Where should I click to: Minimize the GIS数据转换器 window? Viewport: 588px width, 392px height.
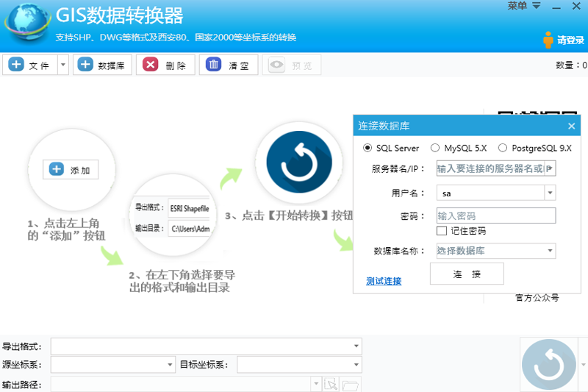(x=556, y=7)
